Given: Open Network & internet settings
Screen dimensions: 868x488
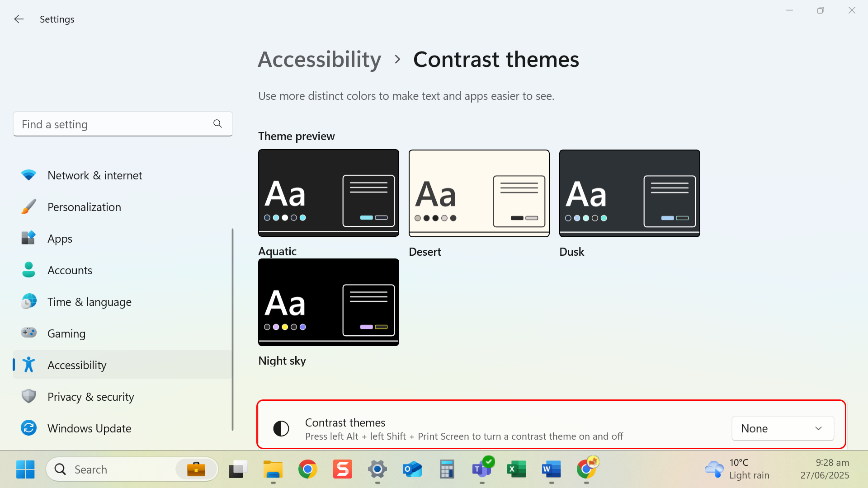Looking at the screenshot, I should [123, 175].
